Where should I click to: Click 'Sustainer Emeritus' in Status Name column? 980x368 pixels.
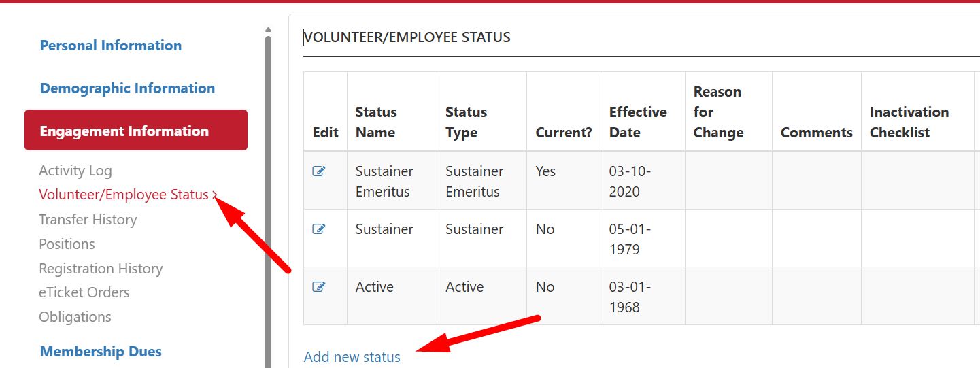tap(384, 182)
